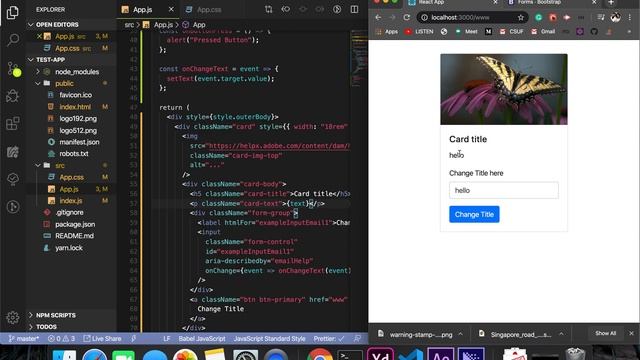Open the Apps bookmark shortcut

tap(386, 31)
